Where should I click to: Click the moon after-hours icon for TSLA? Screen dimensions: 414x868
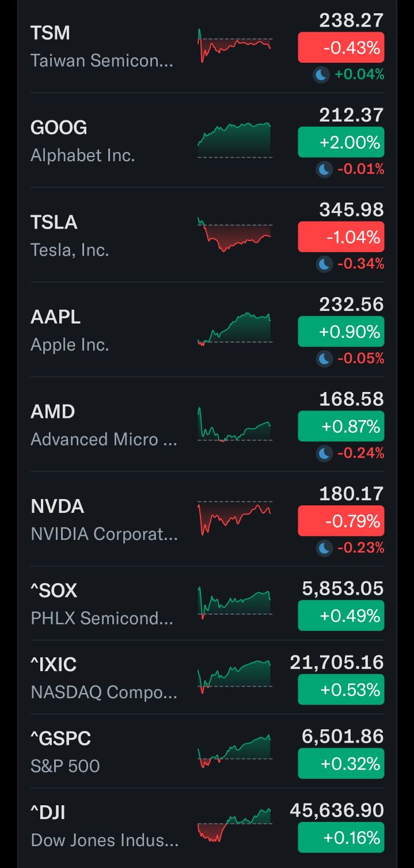tap(325, 264)
